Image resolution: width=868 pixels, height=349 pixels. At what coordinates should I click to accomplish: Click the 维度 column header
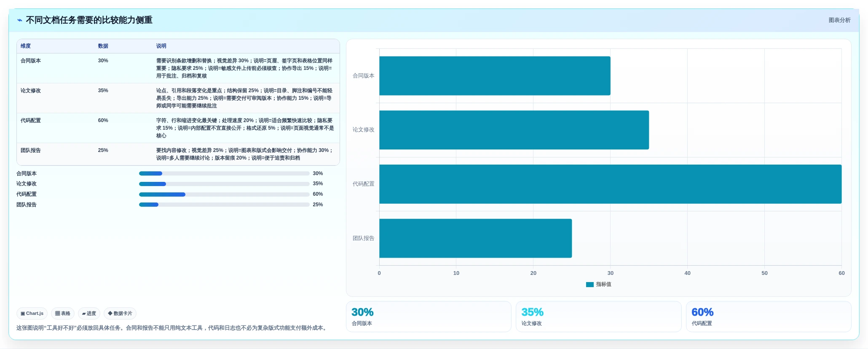[26, 46]
